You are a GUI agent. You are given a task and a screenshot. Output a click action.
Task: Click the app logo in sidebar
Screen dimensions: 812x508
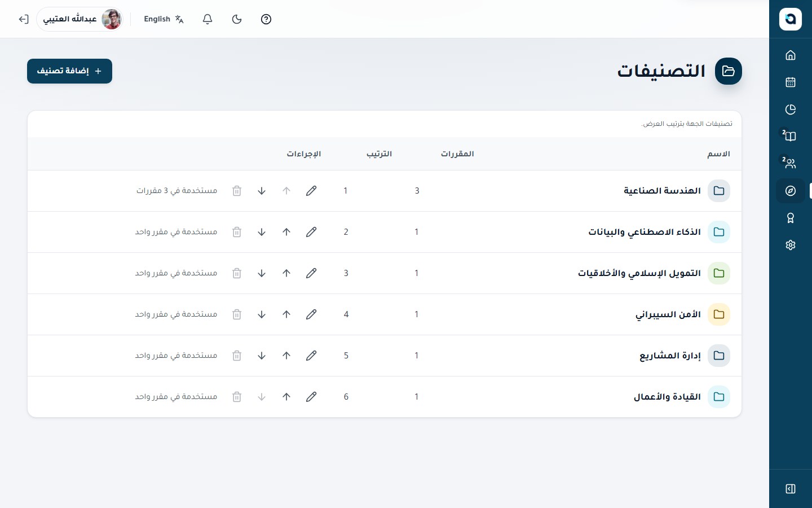coord(791,19)
